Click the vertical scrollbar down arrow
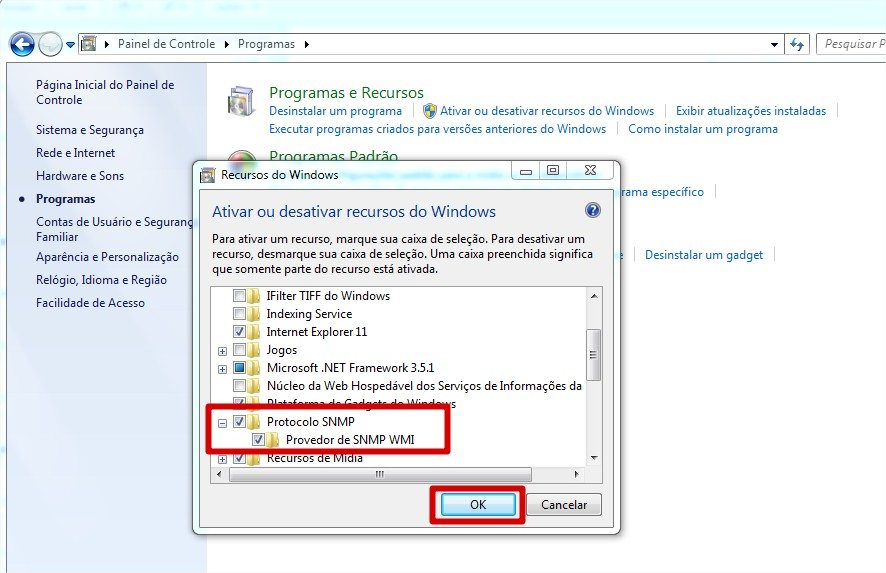 click(594, 458)
